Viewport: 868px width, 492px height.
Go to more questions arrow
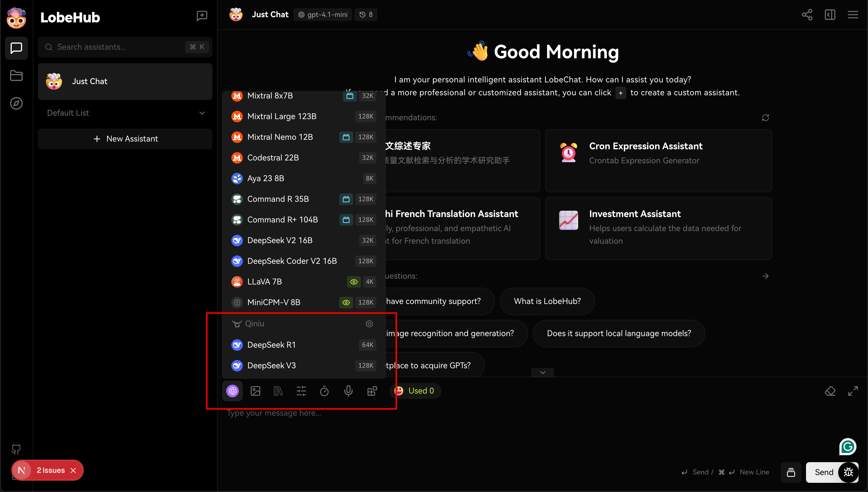pos(765,276)
